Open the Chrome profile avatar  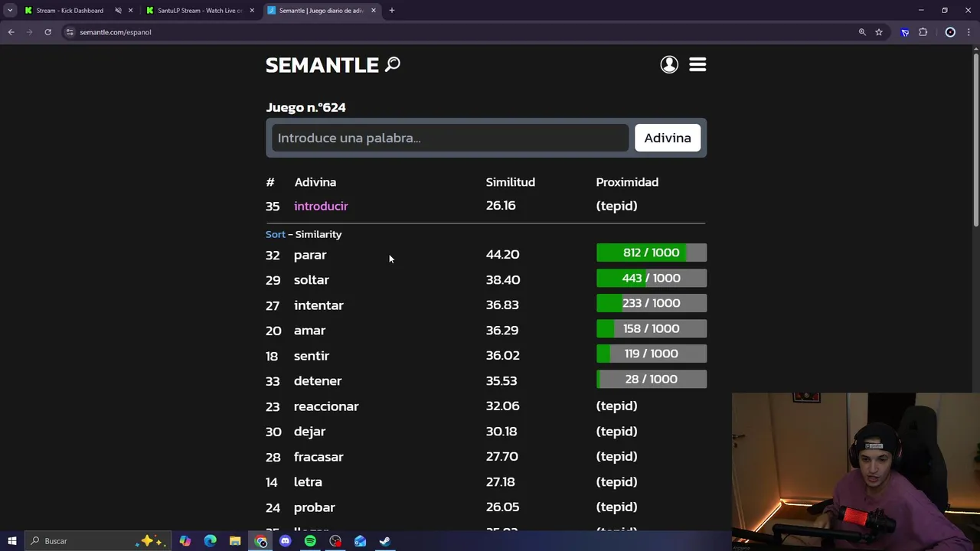(x=950, y=32)
